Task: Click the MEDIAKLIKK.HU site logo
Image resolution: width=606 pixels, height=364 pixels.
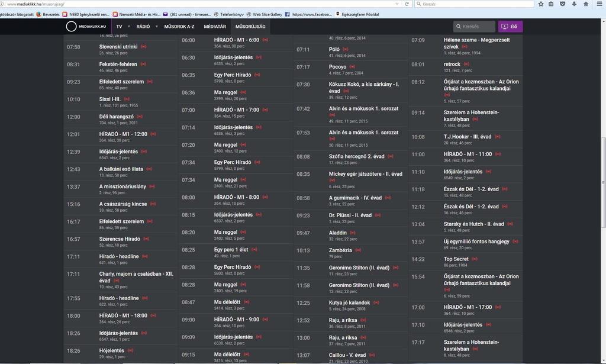Action: pos(86,27)
